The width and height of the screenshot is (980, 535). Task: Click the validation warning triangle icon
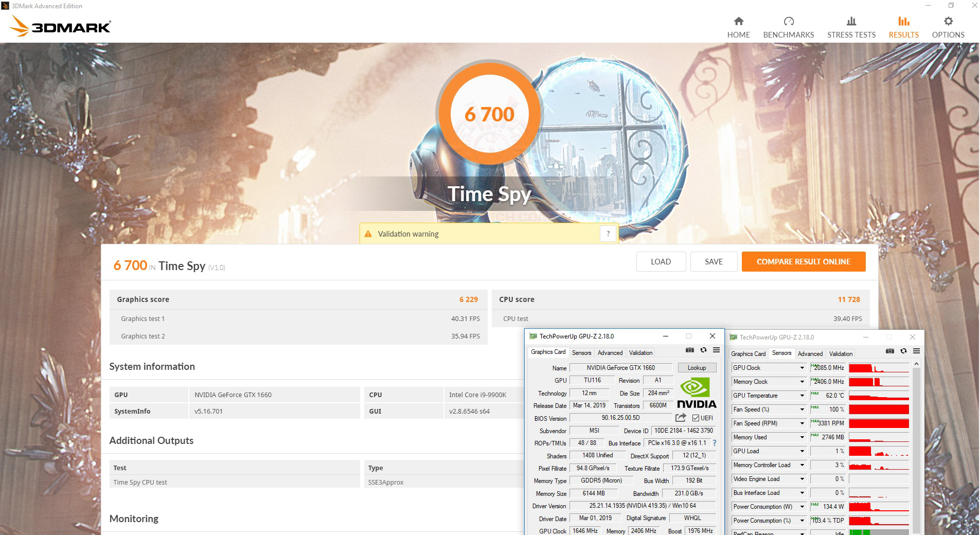[x=368, y=234]
